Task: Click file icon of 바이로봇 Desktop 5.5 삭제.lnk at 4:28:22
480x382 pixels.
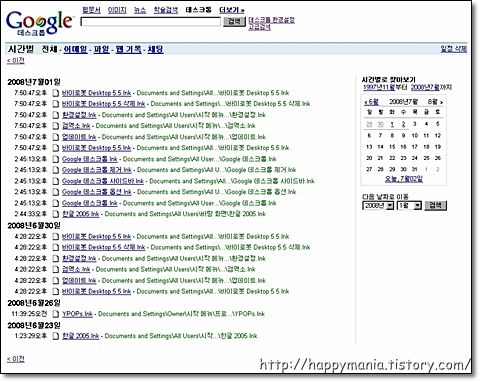Action: click(56, 247)
